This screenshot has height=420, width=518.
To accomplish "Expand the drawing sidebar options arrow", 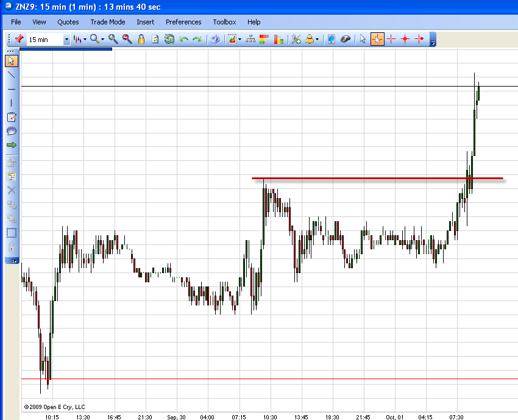I will pyautogui.click(x=14, y=261).
